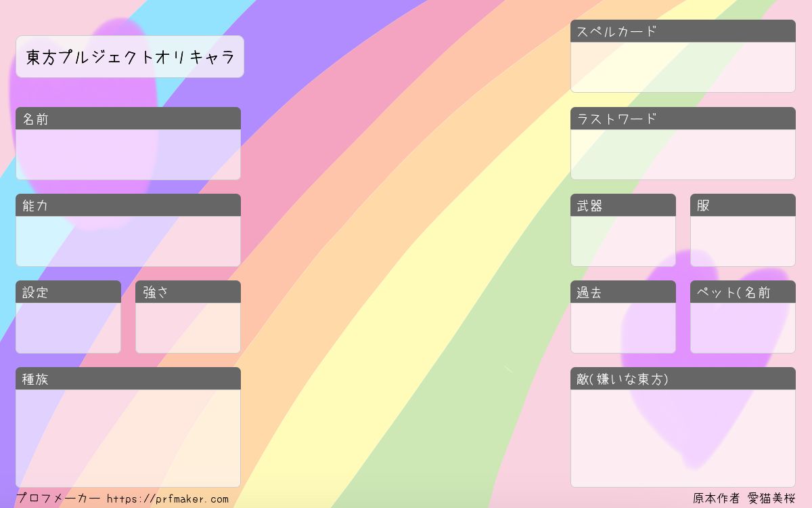Click the 能力 header label
This screenshot has width=812, height=508.
coord(128,205)
